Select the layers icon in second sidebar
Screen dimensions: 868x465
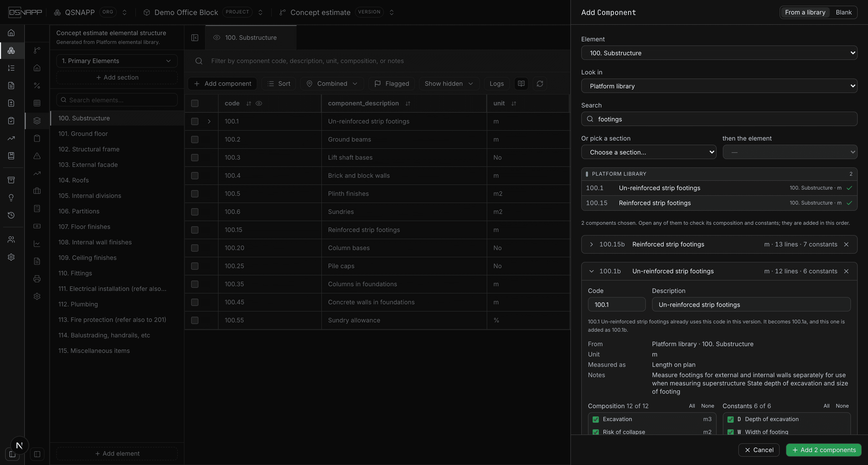[37, 120]
